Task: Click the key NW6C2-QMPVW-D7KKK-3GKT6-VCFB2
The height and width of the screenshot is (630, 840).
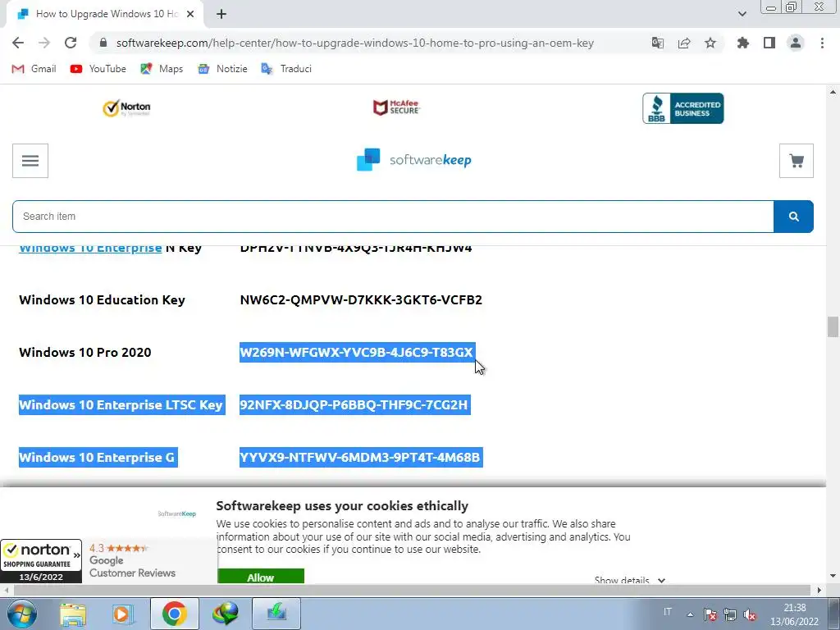Action: click(x=361, y=300)
